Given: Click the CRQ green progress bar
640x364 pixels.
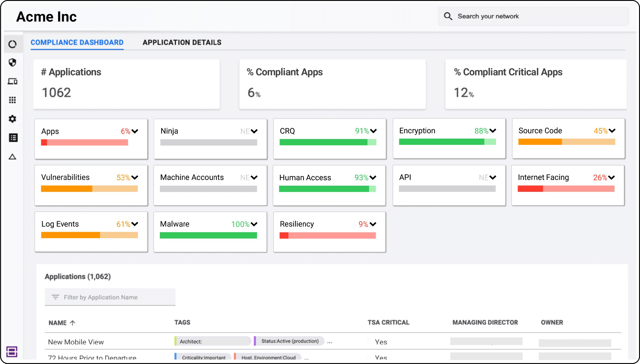Looking at the screenshot, I should (328, 142).
